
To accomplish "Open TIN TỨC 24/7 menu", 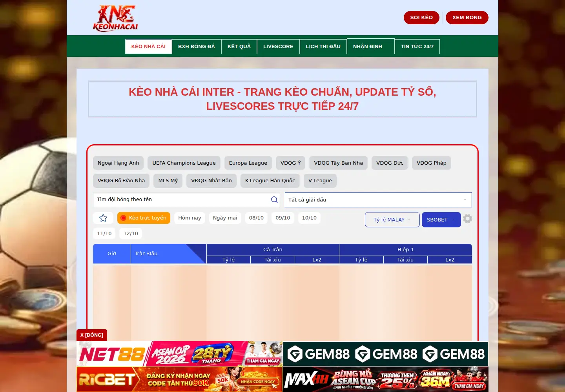I will tap(417, 46).
